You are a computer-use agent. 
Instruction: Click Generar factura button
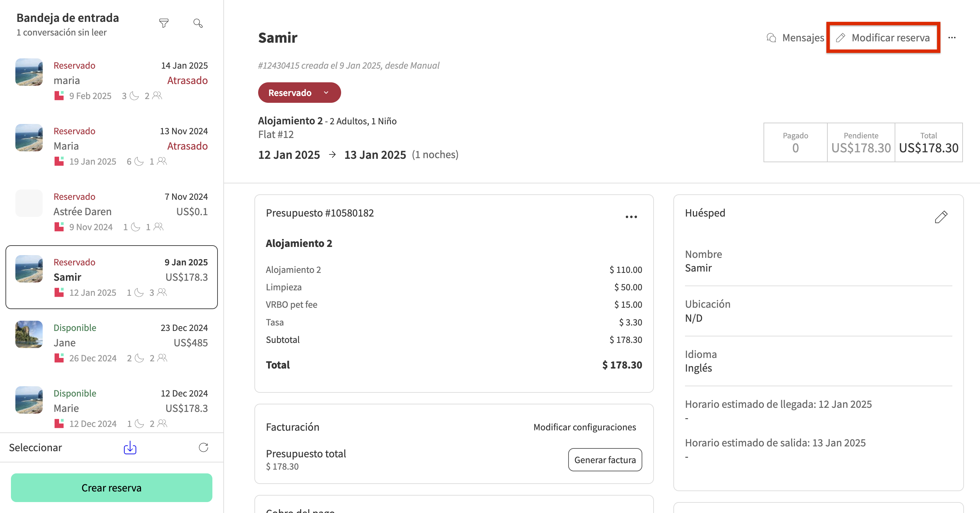tap(605, 460)
